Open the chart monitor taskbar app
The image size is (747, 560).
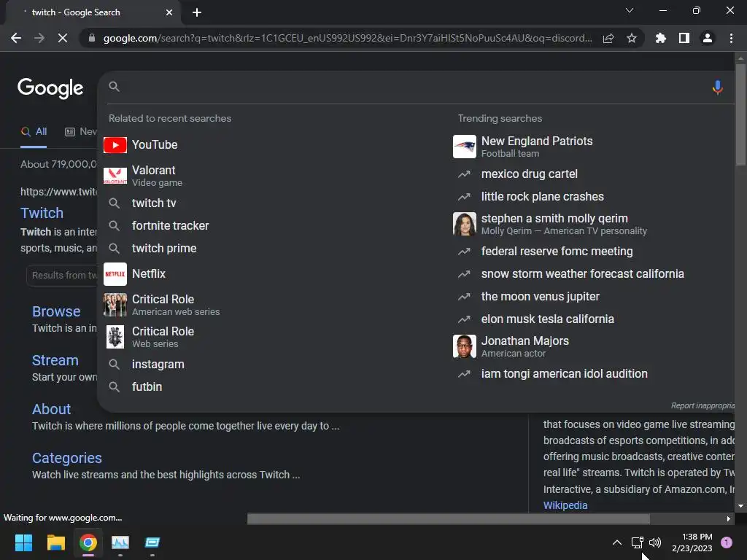(x=120, y=542)
